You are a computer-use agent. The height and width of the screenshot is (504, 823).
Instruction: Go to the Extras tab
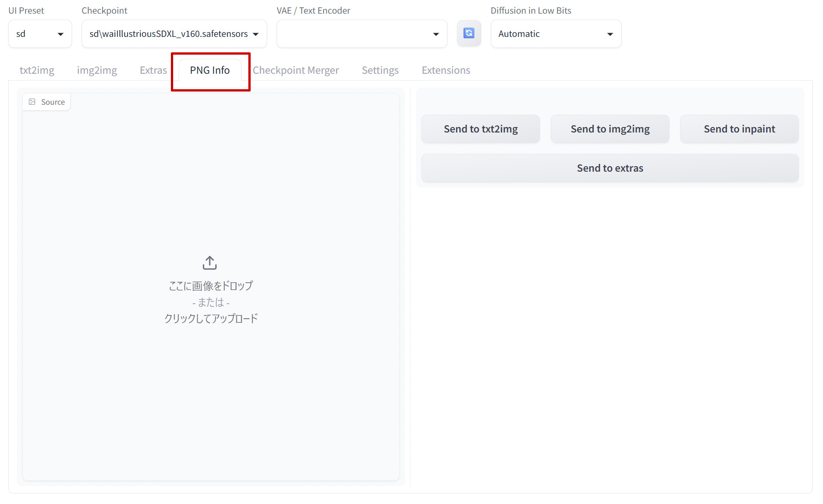click(153, 70)
